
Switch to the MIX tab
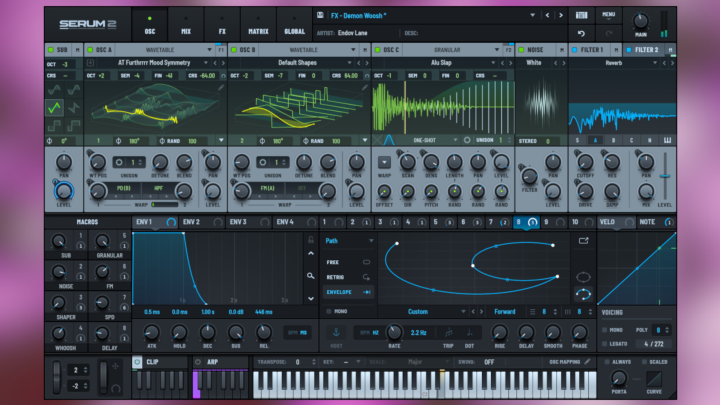coord(186,25)
